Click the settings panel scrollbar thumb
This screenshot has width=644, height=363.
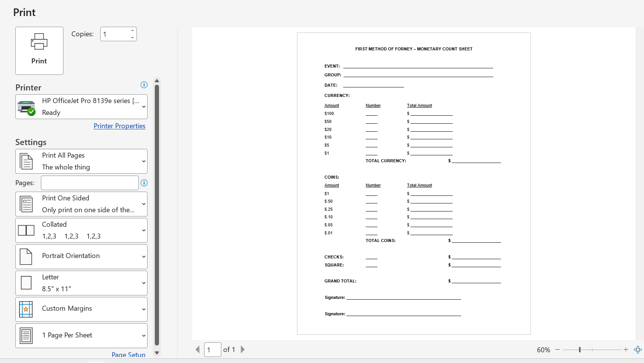[157, 215]
